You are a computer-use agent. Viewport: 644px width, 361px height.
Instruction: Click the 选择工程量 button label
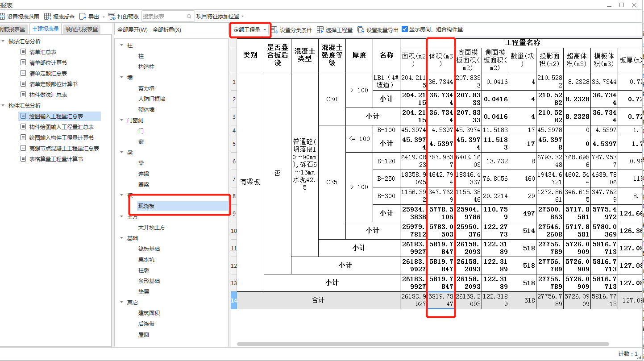[x=339, y=30]
